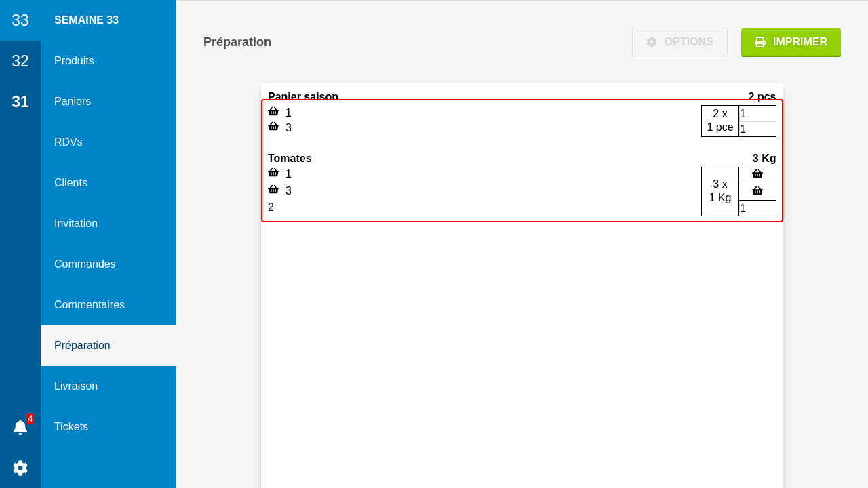Click basket icon beside 1 under Panier saison
This screenshot has height=488, width=868.
click(x=273, y=112)
